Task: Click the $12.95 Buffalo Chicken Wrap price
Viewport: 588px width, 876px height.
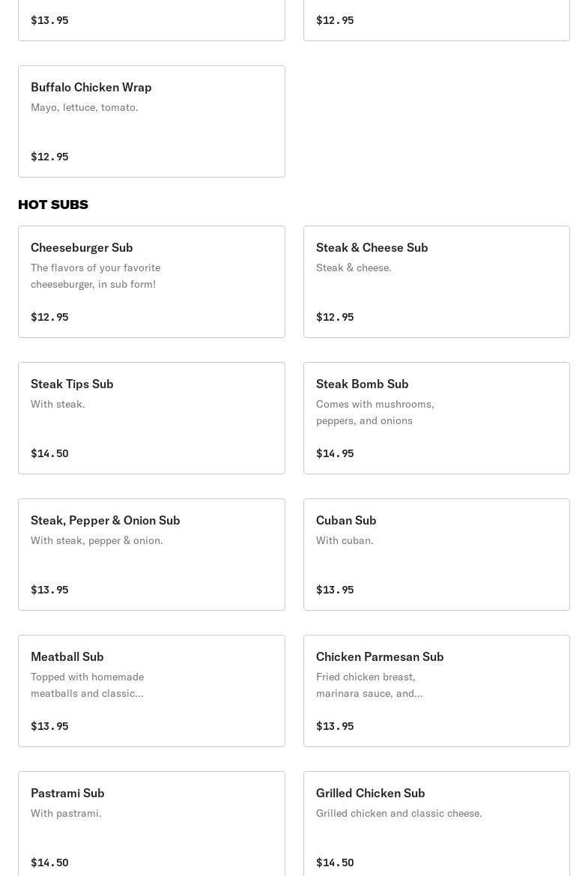Action: point(49,157)
